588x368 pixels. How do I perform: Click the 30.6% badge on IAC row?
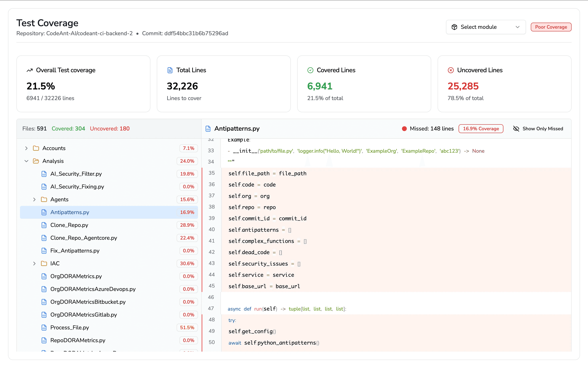(x=187, y=264)
